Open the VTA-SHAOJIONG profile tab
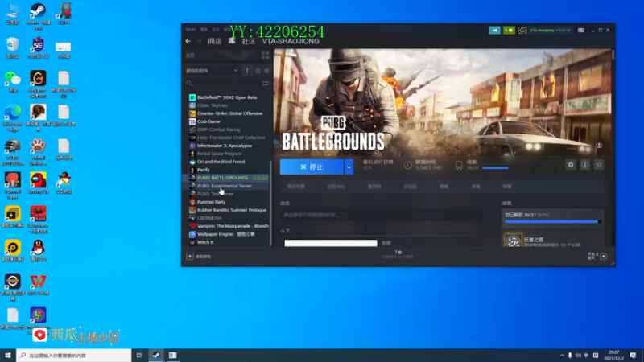644x362 pixels. (x=291, y=41)
